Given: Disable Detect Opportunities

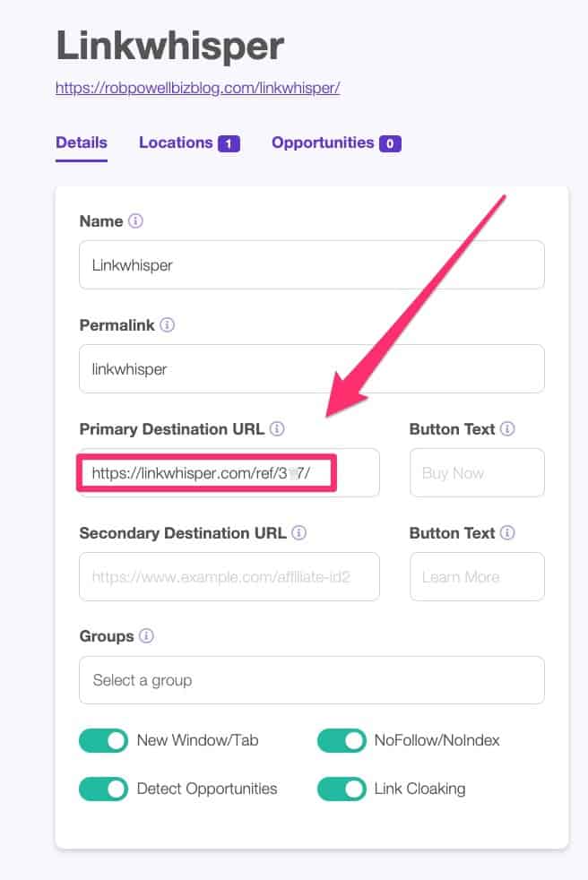Looking at the screenshot, I should (103, 789).
